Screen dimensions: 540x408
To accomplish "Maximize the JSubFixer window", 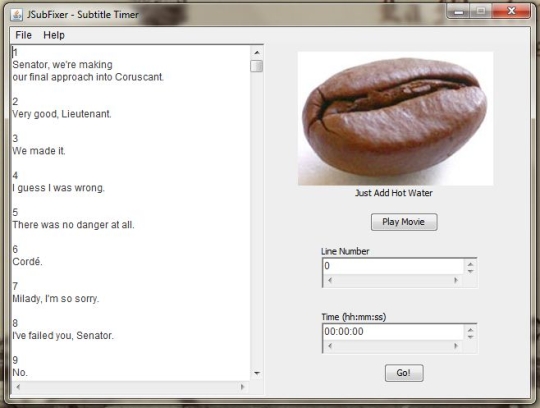I will tap(481, 12).
